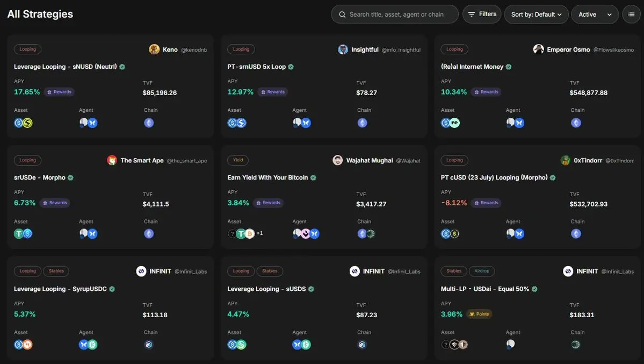Click chain icon on SyrupUSDC card
Image resolution: width=644 pixels, height=364 pixels.
149,345
